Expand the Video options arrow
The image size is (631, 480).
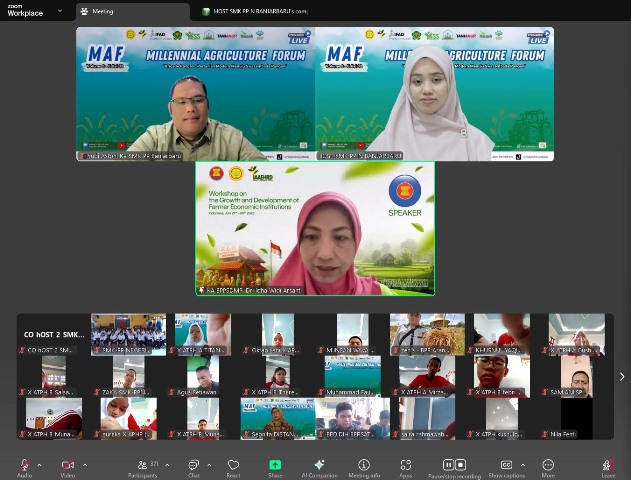tap(84, 465)
